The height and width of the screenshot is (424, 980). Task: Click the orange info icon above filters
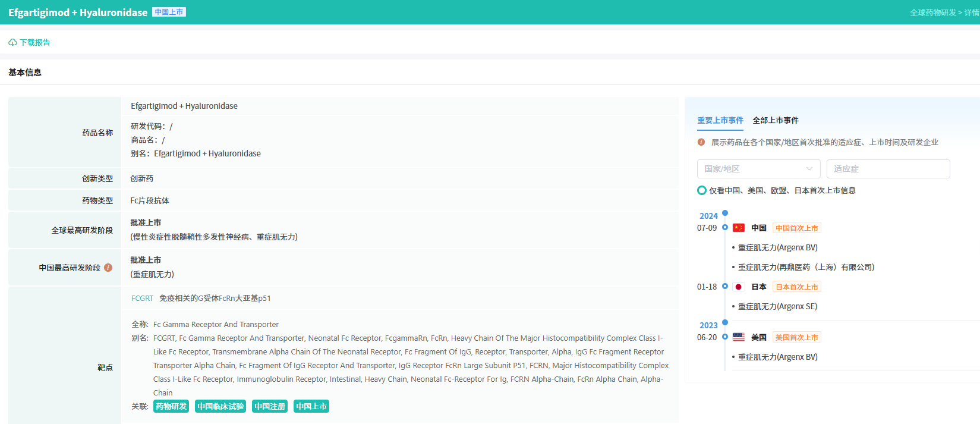point(701,142)
